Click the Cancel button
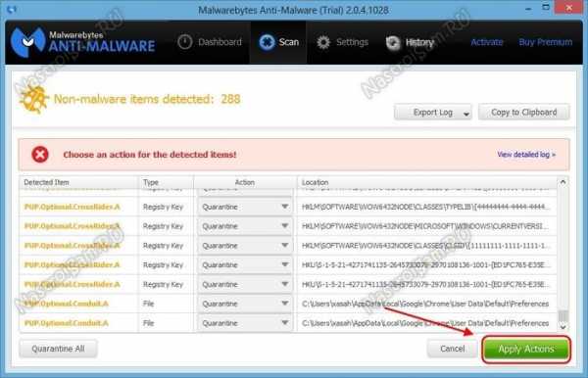 (452, 349)
